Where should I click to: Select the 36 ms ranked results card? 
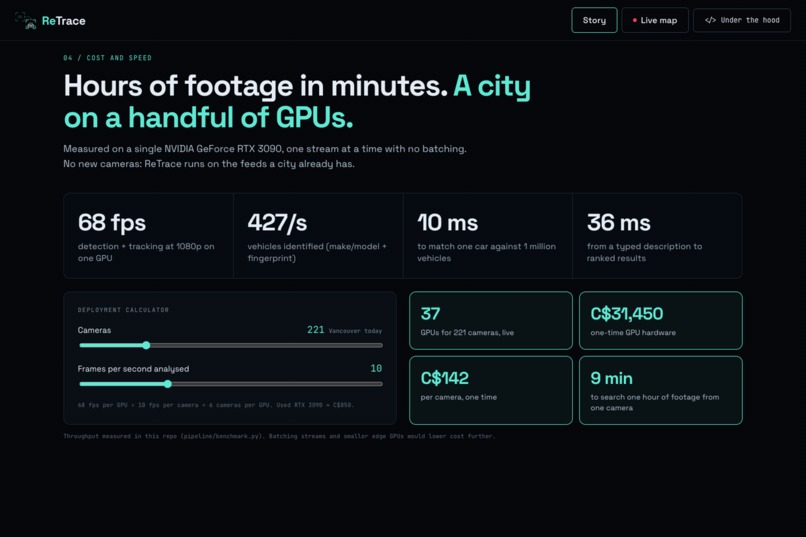click(x=657, y=236)
